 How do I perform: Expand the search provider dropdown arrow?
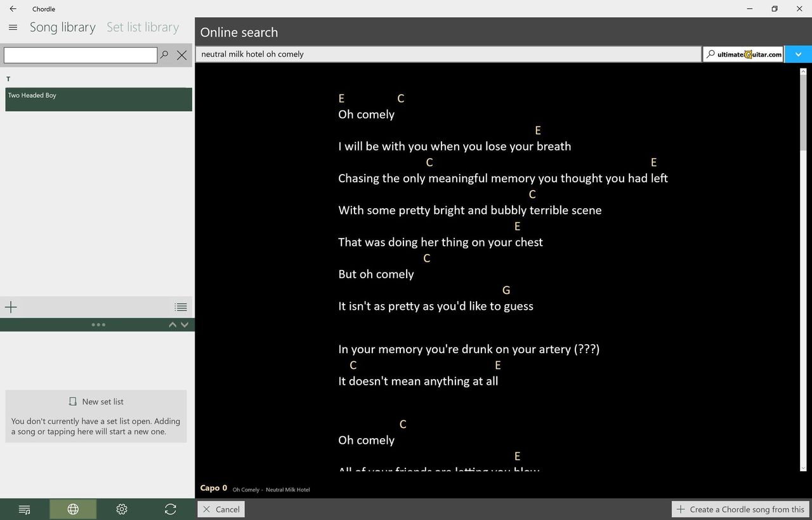click(798, 54)
